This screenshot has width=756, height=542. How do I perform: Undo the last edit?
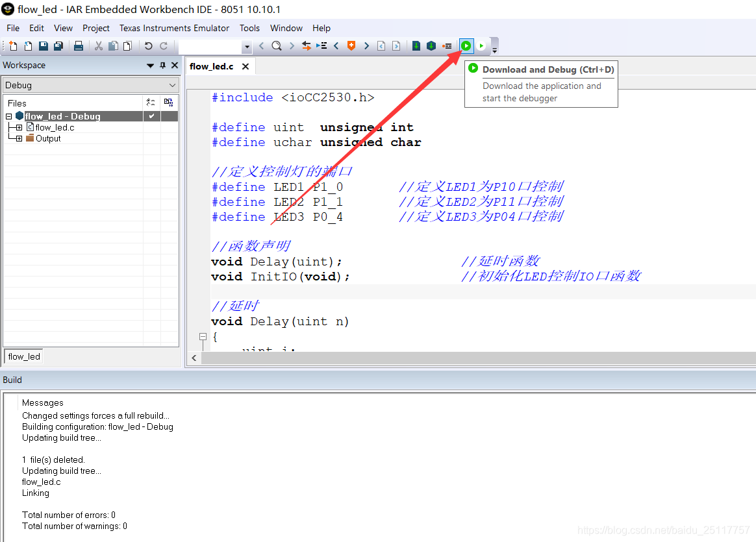149,46
